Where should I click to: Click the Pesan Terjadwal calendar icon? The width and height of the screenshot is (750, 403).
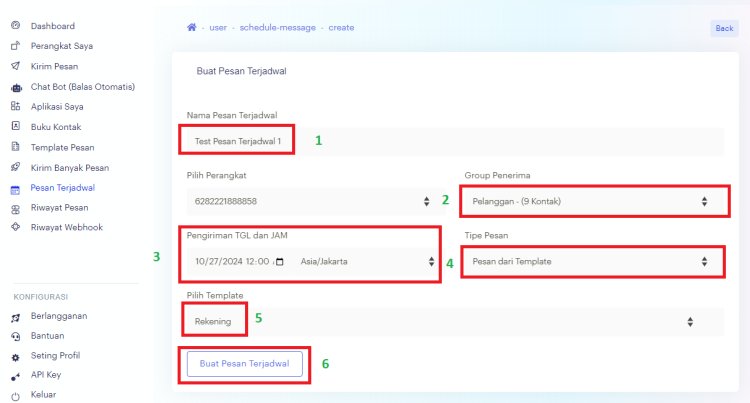pos(15,190)
